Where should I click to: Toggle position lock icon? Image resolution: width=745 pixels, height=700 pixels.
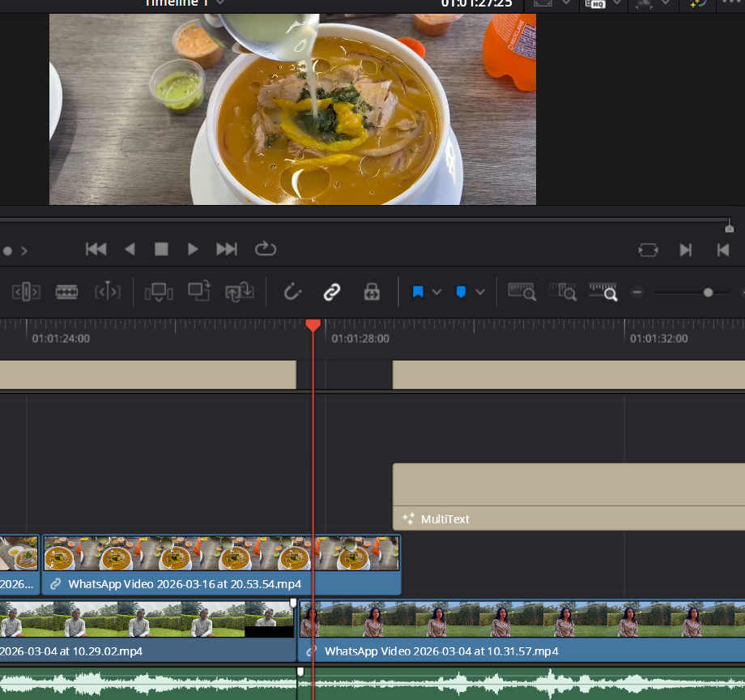[372, 292]
